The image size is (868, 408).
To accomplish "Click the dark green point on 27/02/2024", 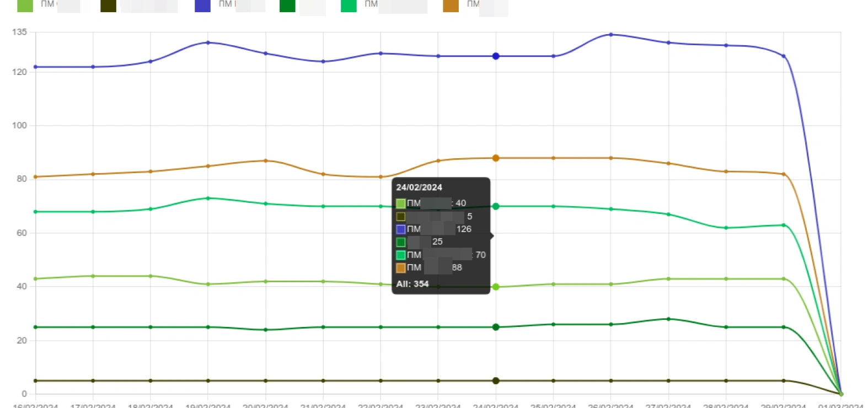I will click(x=668, y=319).
